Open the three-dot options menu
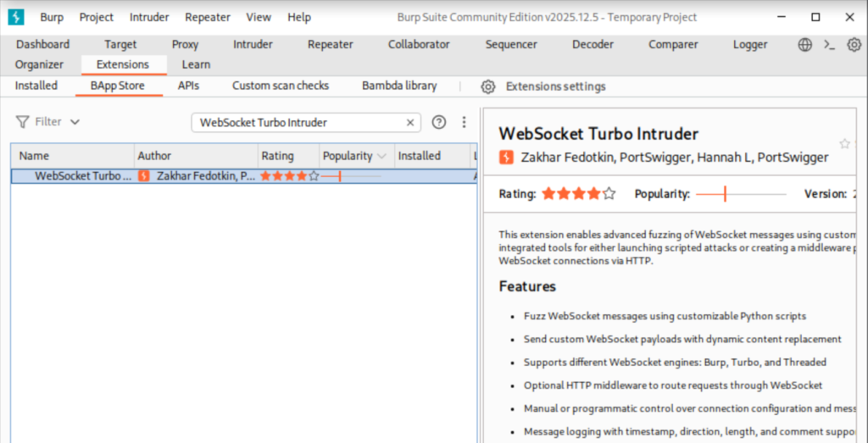This screenshot has width=868, height=443. coord(465,122)
